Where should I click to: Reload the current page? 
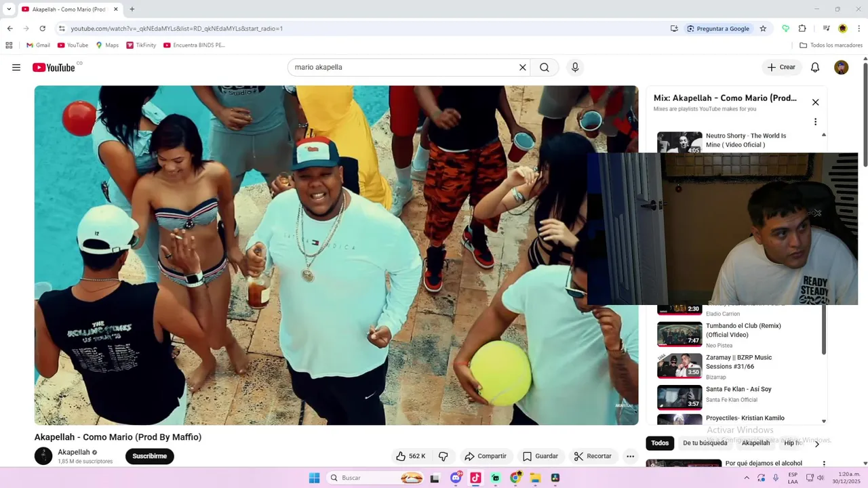point(42,28)
